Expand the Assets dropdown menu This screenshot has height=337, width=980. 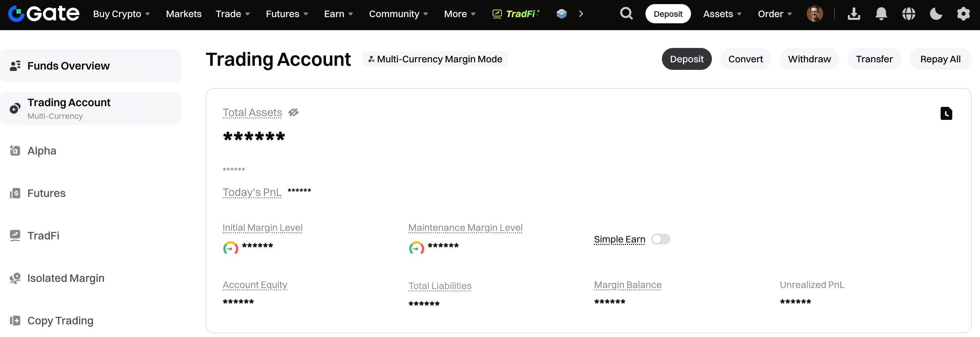(x=722, y=14)
